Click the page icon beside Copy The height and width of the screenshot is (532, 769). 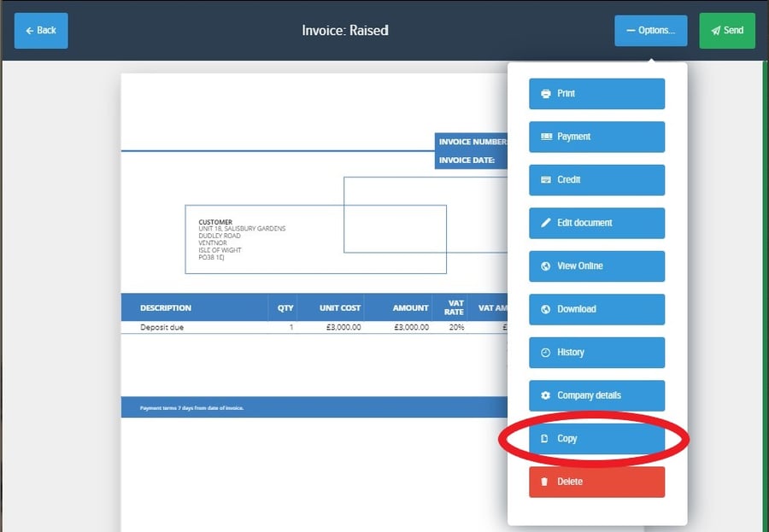(546, 439)
